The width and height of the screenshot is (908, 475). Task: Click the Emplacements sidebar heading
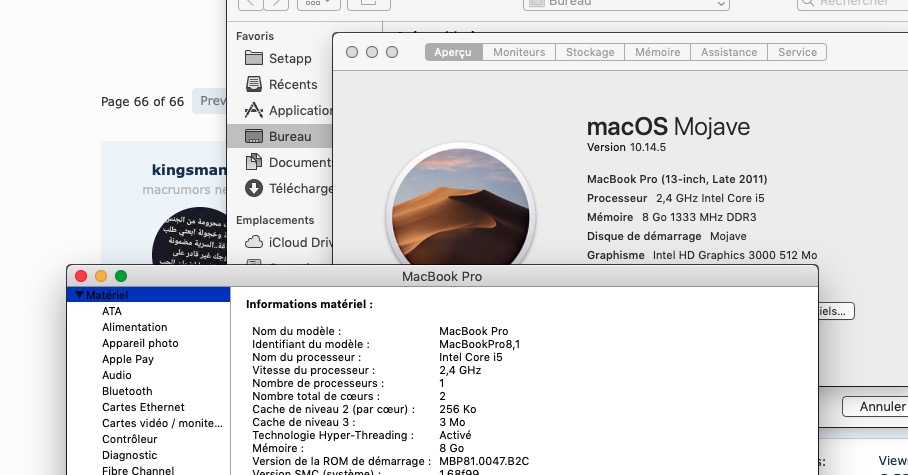(x=275, y=220)
